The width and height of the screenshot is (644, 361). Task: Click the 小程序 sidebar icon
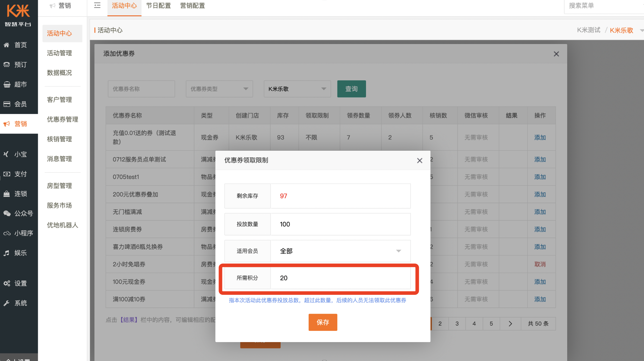click(7, 233)
